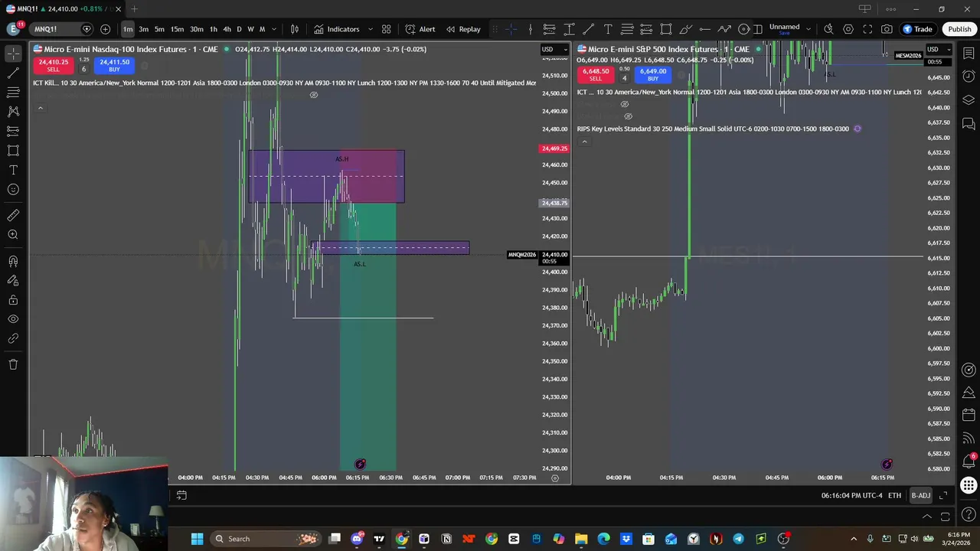Change USD currency on Nasdaq chart scale
The width and height of the screenshot is (980, 551).
[x=554, y=49]
